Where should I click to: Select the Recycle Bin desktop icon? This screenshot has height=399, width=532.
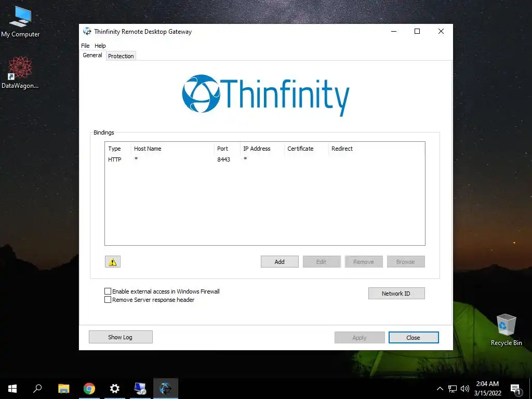[506, 330]
